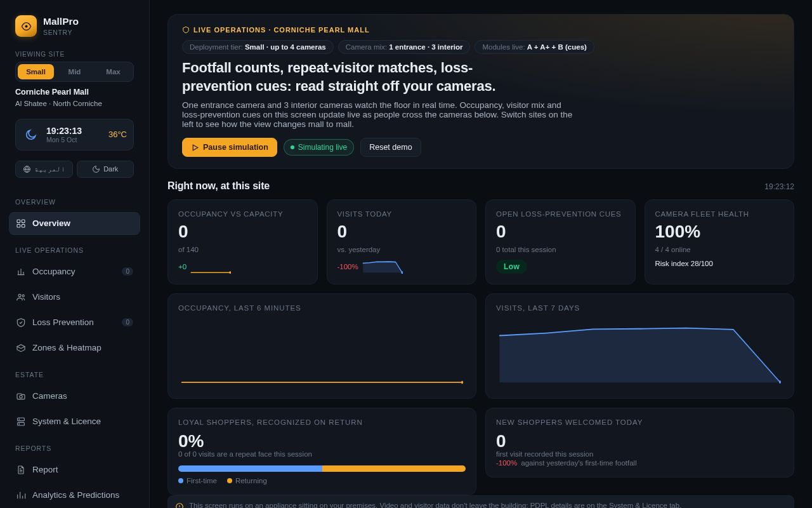The height and width of the screenshot is (508, 812).
Task: Click the Cameras camera icon
Action: (21, 396)
